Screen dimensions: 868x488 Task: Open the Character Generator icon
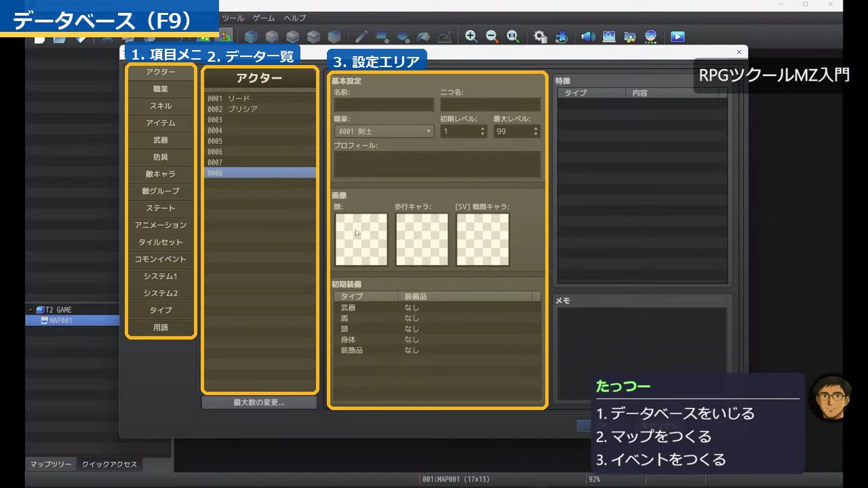[x=651, y=37]
